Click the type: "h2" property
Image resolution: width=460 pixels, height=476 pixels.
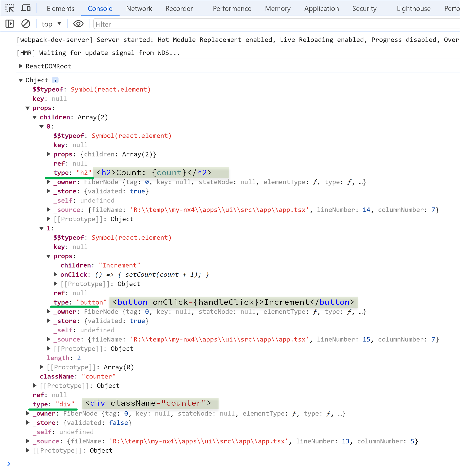(72, 173)
